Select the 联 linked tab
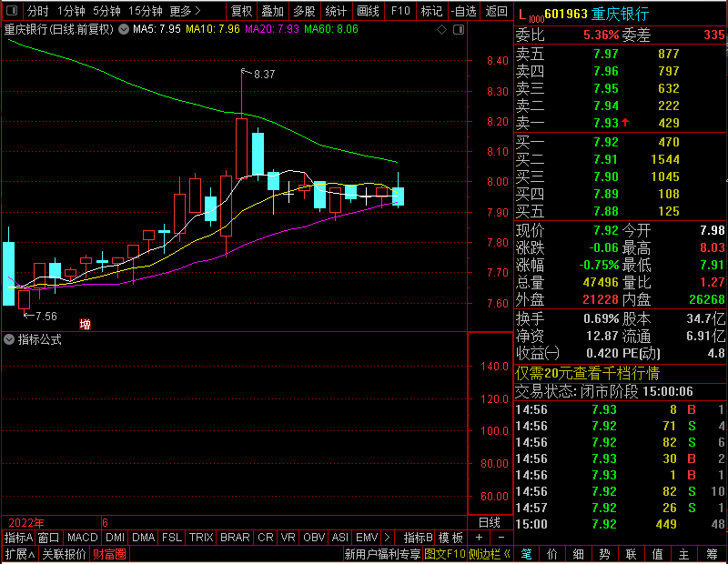728x564 pixels. click(x=632, y=554)
